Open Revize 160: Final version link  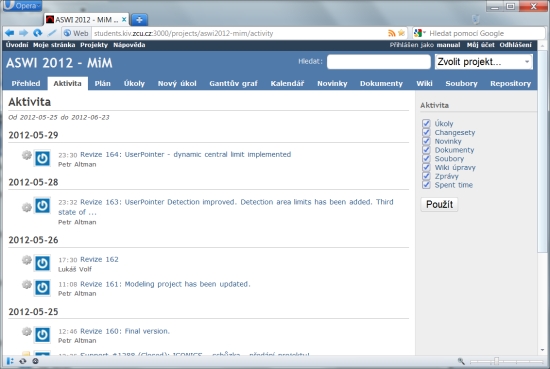tap(125, 331)
